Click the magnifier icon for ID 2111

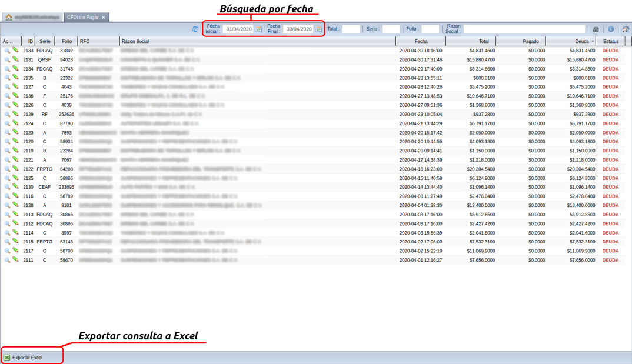tap(7, 260)
